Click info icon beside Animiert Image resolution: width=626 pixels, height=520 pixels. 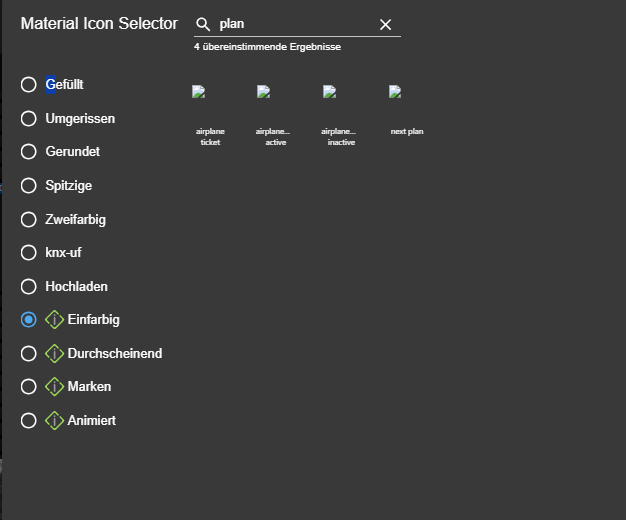[55, 421]
